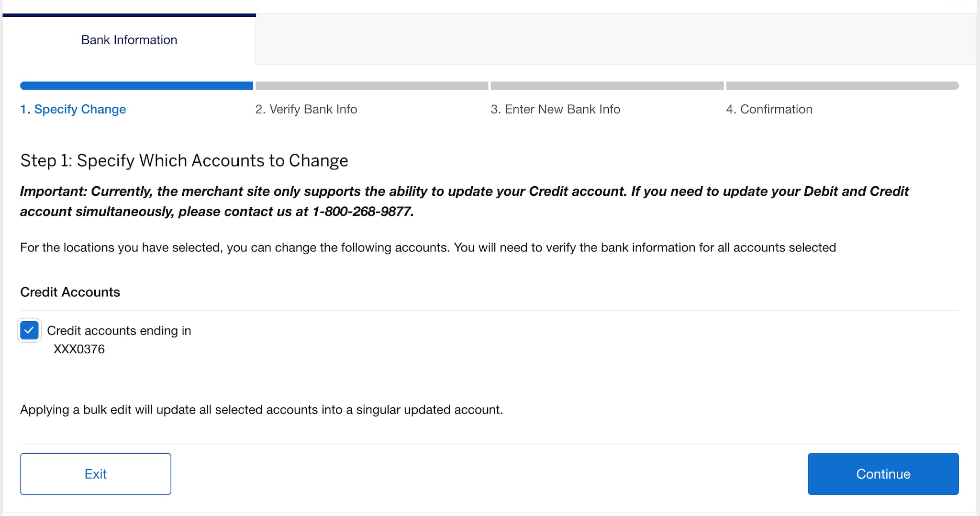980x516 pixels.
Task: Select the active step "1. Specify Change"
Action: pos(73,109)
